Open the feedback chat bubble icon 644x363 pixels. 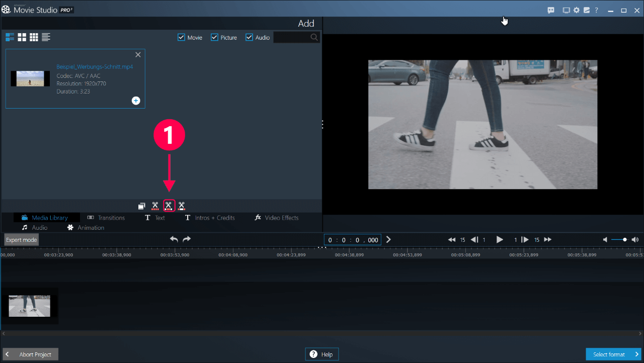click(x=551, y=10)
